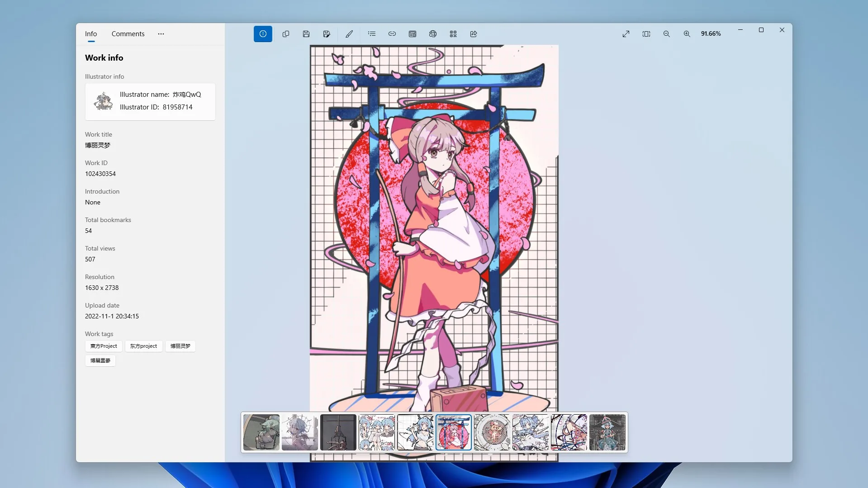This screenshot has width=868, height=488.
Task: Click the illustrator avatar image
Action: click(103, 101)
